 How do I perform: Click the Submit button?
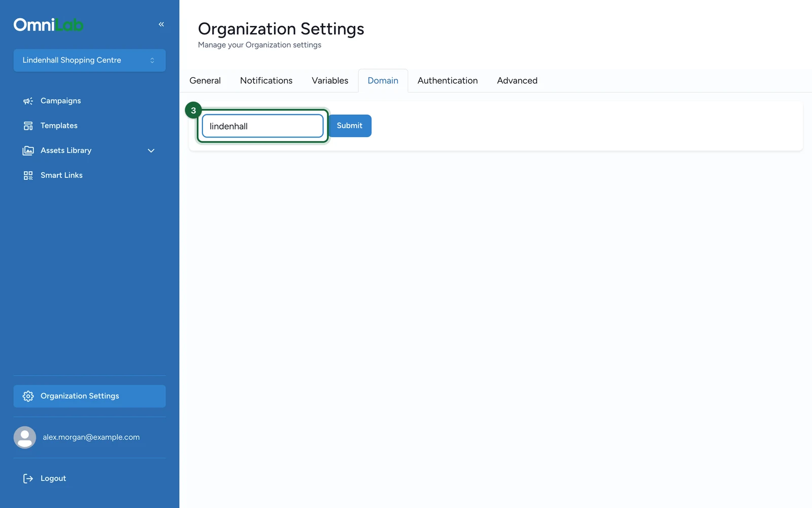pyautogui.click(x=350, y=126)
